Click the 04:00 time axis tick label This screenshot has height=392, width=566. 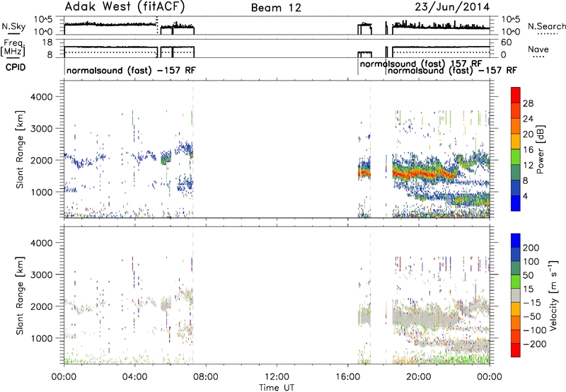(134, 377)
